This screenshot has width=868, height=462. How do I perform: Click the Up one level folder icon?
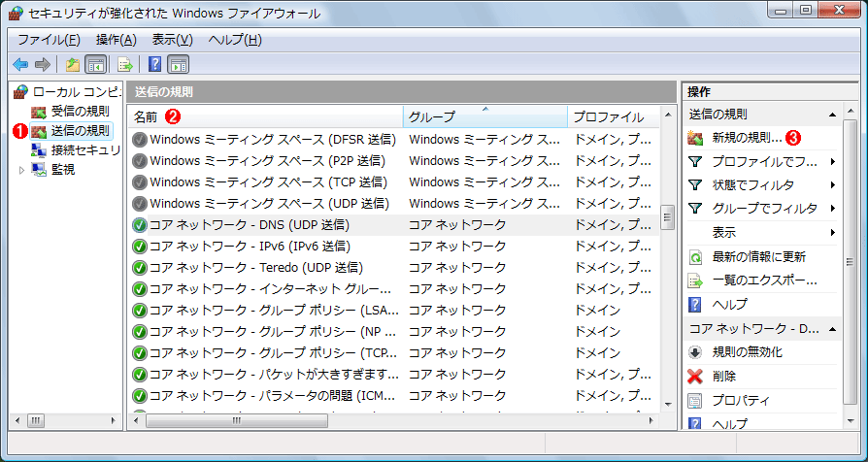pos(73,65)
